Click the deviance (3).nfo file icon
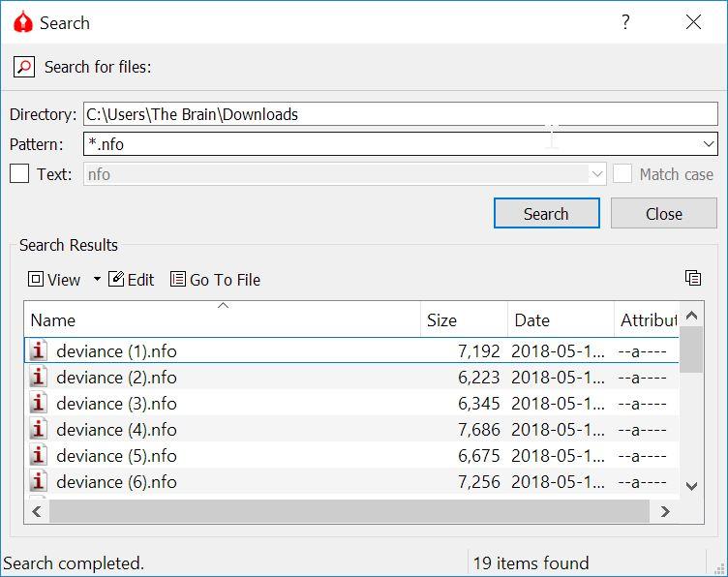 (39, 404)
